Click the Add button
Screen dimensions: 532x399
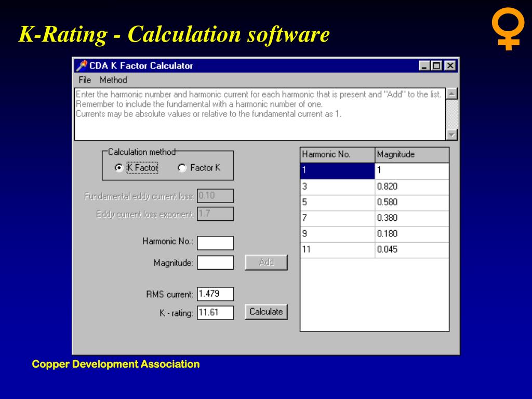coord(266,262)
